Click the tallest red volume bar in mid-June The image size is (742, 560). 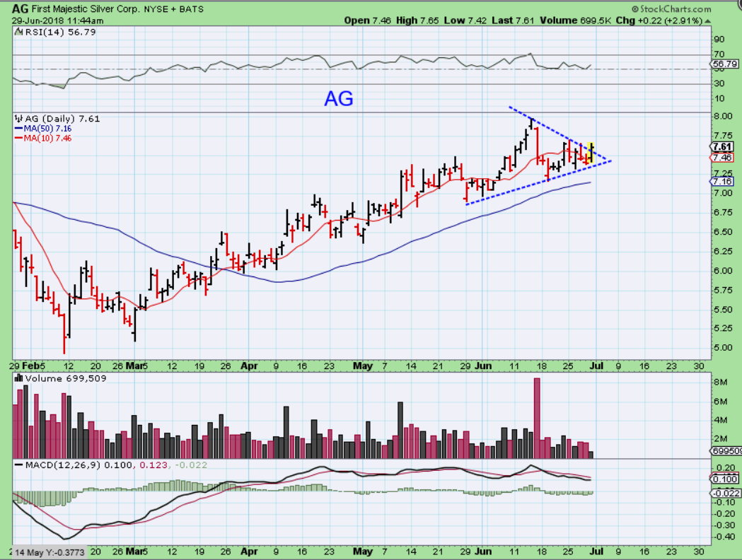tap(537, 418)
